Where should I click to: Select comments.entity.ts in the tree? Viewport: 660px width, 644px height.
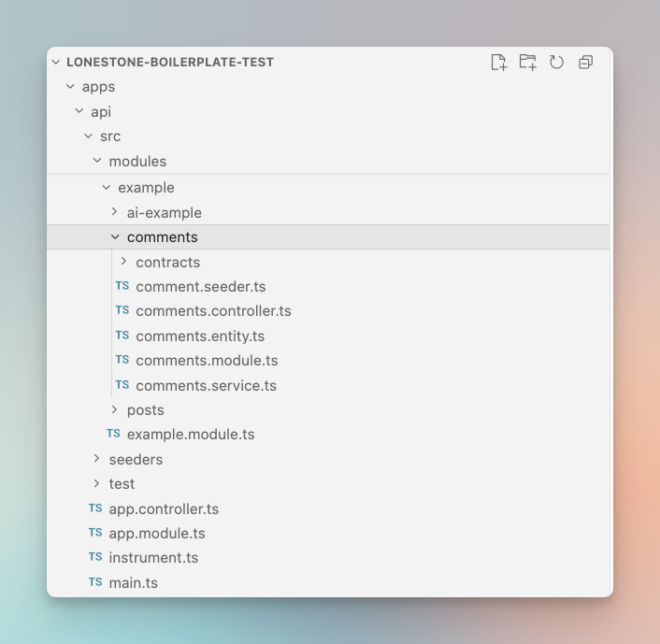point(200,336)
